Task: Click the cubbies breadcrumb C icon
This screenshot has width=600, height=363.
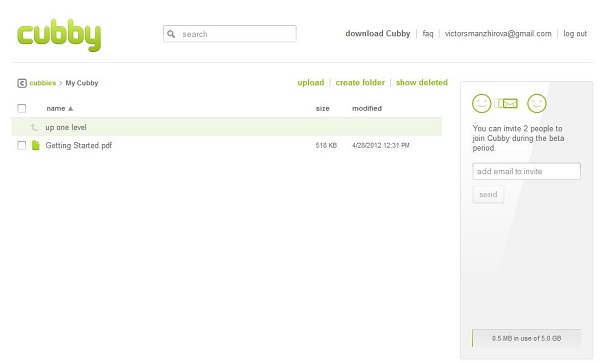Action: tap(22, 83)
